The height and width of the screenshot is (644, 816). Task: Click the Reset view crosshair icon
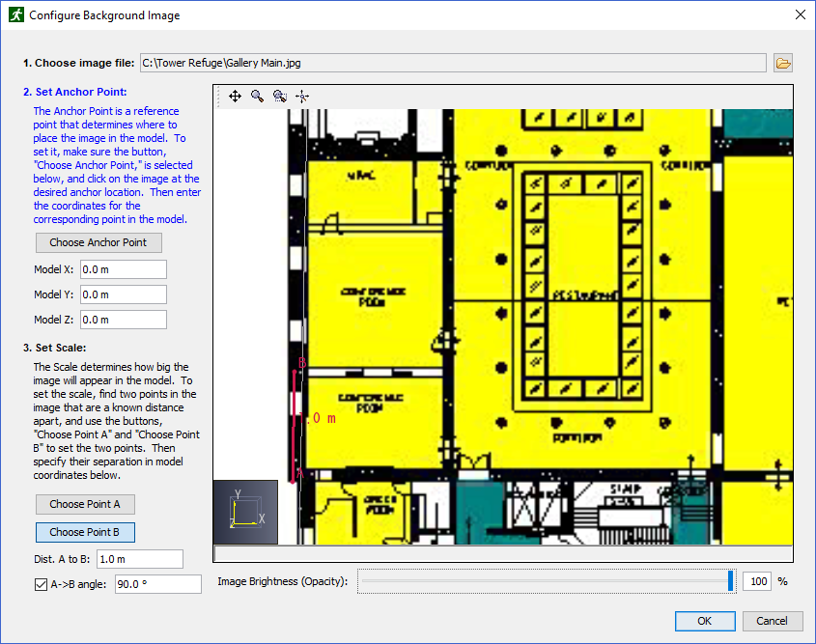[x=302, y=97]
